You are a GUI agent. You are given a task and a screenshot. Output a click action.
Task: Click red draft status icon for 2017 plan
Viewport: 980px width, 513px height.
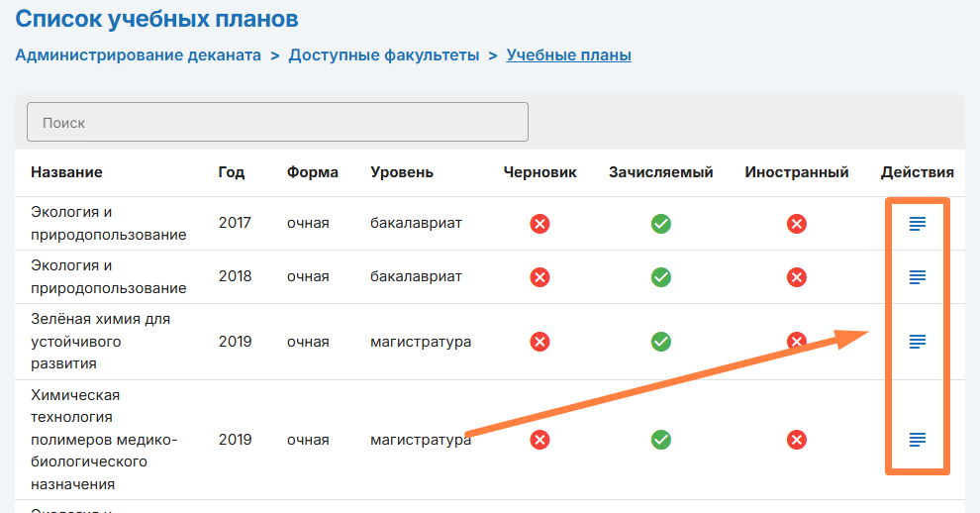point(539,224)
